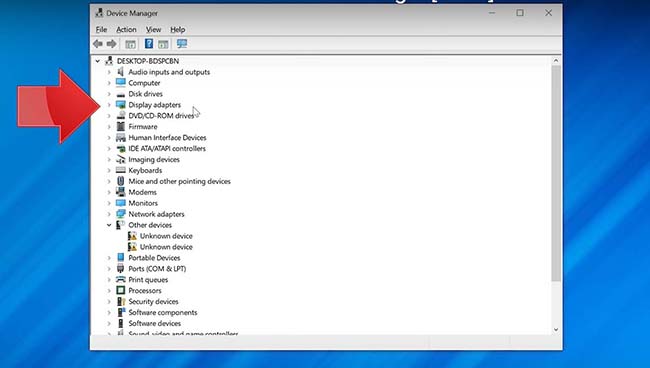Open the Help menu
650x368 pixels.
(177, 29)
